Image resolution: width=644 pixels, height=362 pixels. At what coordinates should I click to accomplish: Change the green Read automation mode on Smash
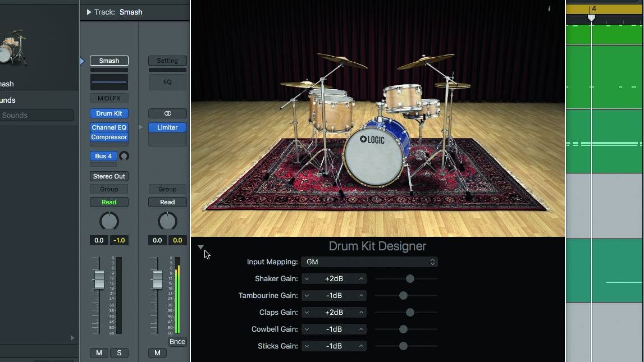pos(109,202)
